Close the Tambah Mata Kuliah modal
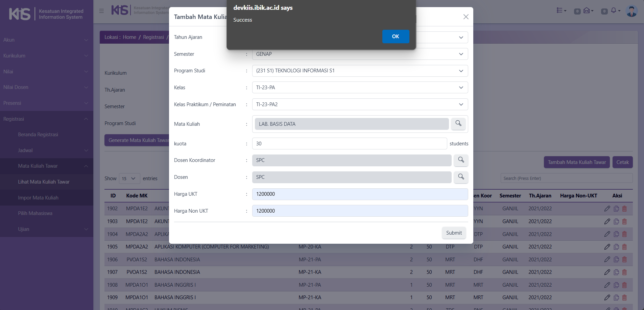Screen dimensions: 644x310 (x=466, y=17)
